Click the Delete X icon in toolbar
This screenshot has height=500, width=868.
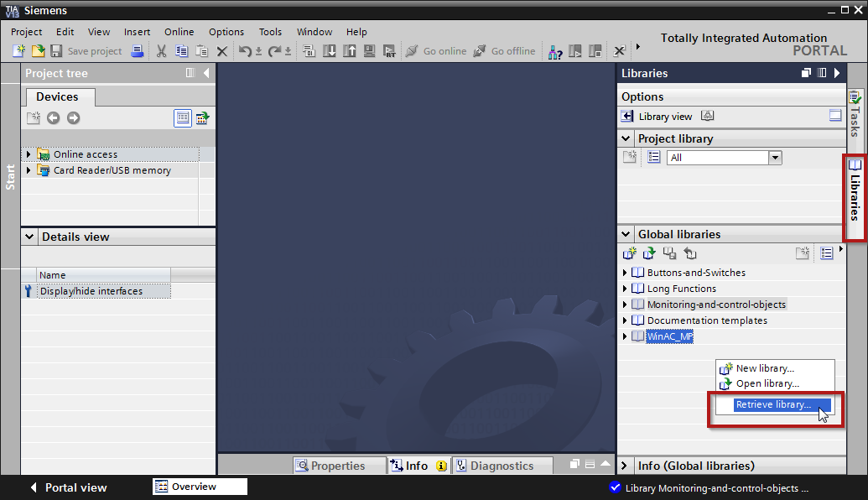click(x=222, y=51)
